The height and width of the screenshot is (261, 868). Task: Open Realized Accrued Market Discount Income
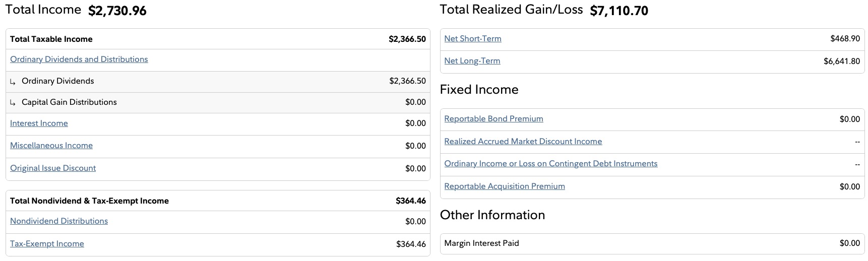[523, 142]
